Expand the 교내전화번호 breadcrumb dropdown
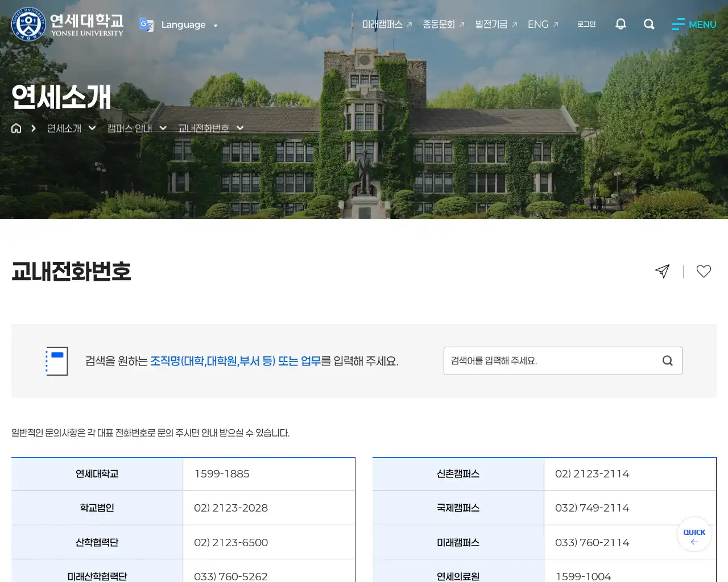Screen dimensions: 728x582 (210, 128)
